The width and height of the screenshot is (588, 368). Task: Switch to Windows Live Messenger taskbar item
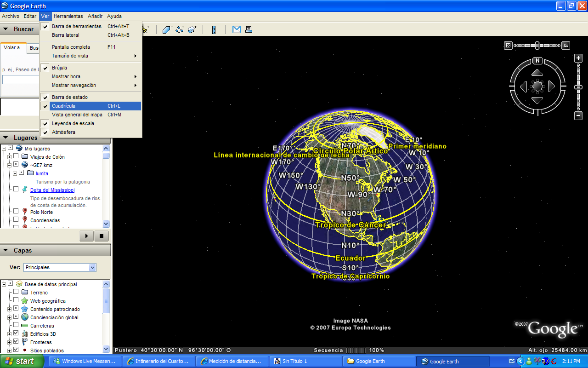point(85,361)
